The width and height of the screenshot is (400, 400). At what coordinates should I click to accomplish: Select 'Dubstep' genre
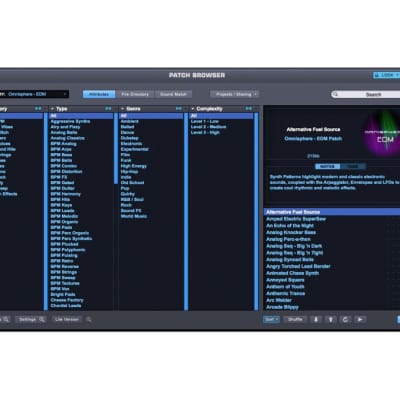tap(129, 138)
